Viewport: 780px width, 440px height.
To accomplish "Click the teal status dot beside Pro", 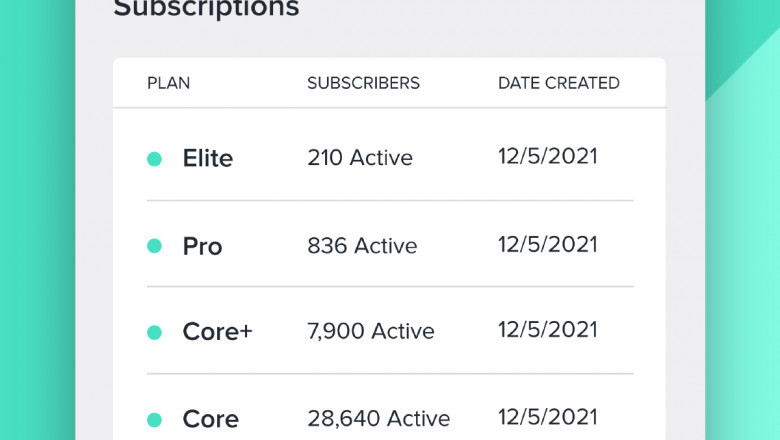I will [154, 246].
